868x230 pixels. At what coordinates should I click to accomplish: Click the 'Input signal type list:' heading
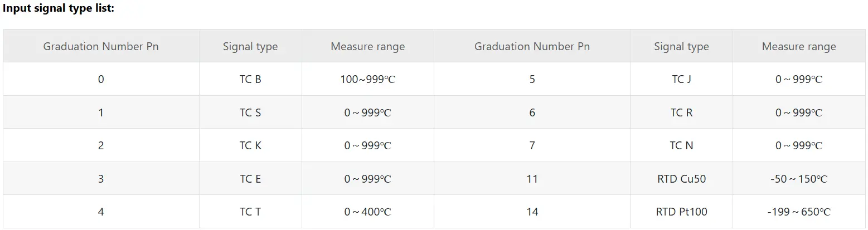click(59, 9)
